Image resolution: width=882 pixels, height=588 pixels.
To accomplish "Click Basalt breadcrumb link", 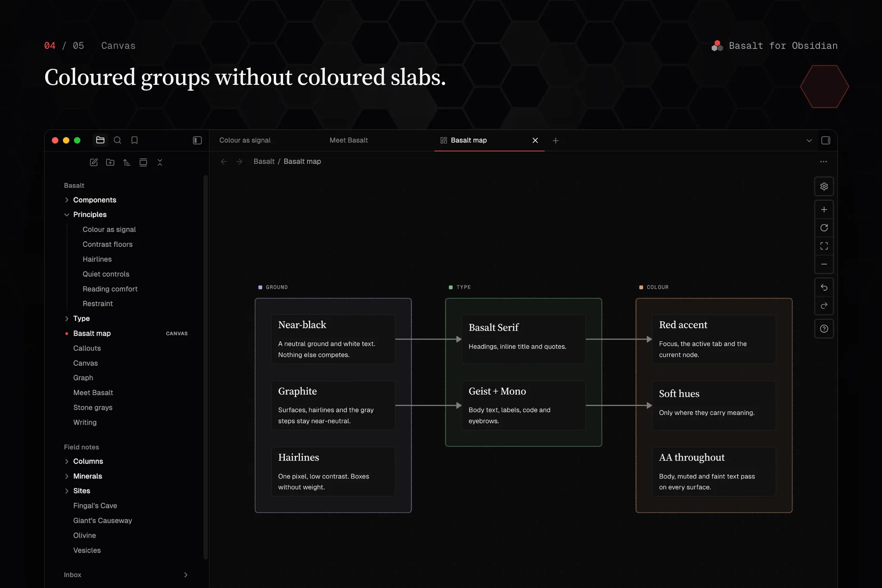I will coord(264,162).
